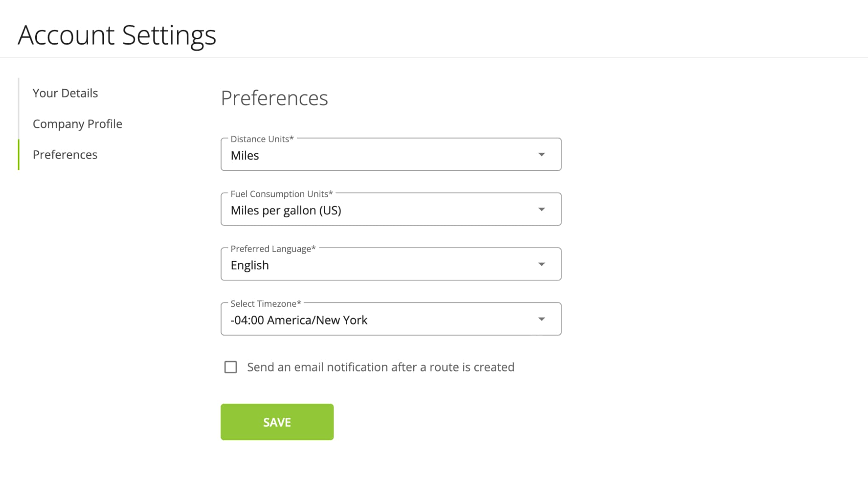Click the Preferences sidebar icon
The width and height of the screenshot is (868, 486).
(65, 154)
